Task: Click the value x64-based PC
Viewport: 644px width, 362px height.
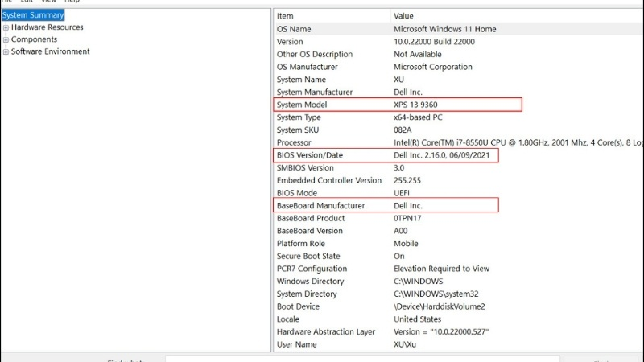Action: (418, 117)
